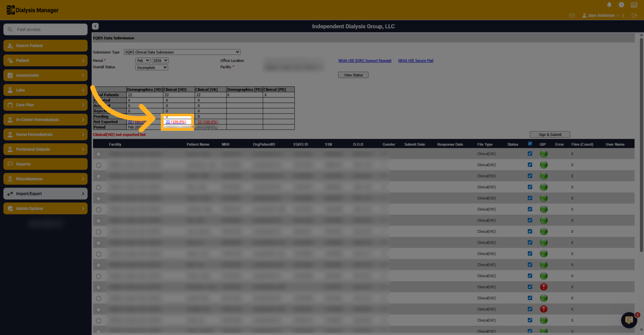644x335 pixels.
Task: Open Miscellaneous menu item
Action: pyautogui.click(x=45, y=179)
